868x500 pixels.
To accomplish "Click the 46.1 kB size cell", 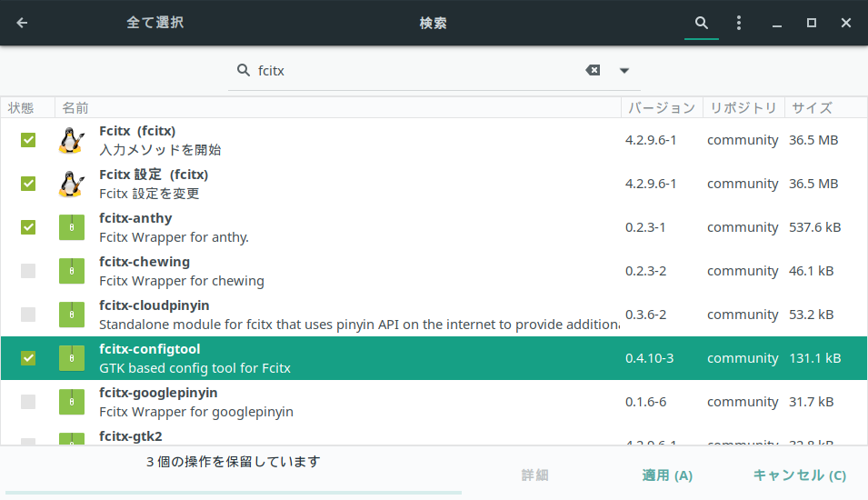I will point(811,271).
